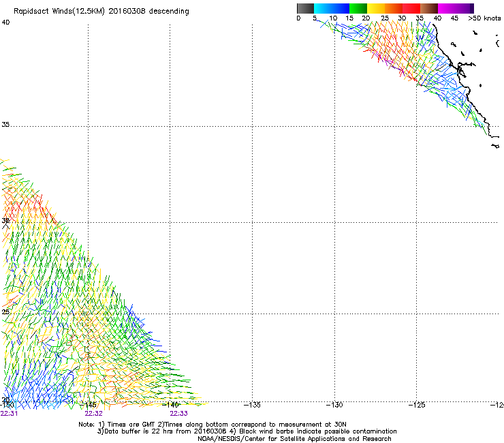Click the longitude -140 axis label
Viewport: 504px width, 443px height.
(170, 405)
